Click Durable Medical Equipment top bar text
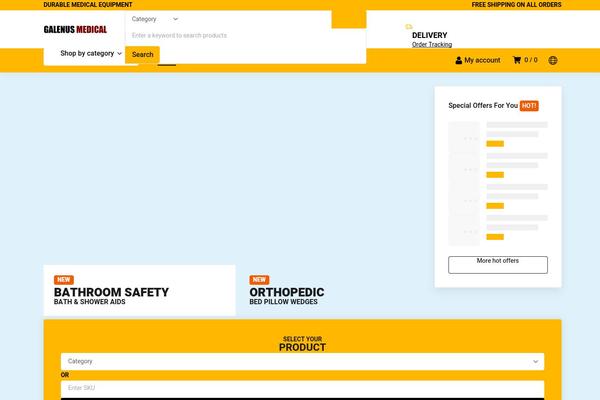This screenshot has height=400, width=600. coord(88,5)
